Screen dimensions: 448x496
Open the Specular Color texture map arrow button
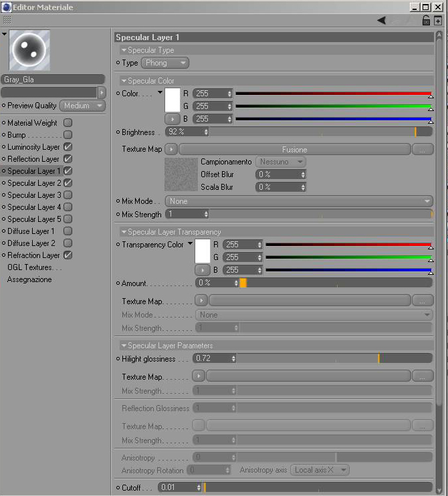171,149
